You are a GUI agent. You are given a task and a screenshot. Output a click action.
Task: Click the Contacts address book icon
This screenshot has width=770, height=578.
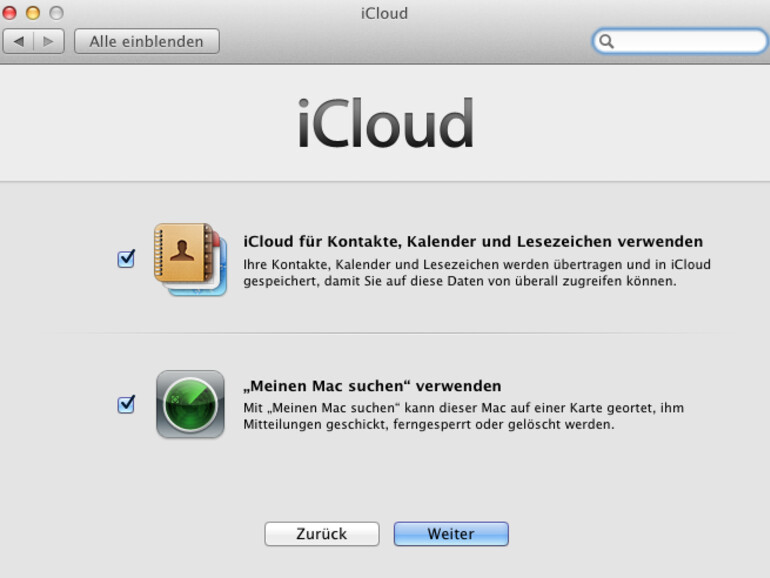click(187, 256)
